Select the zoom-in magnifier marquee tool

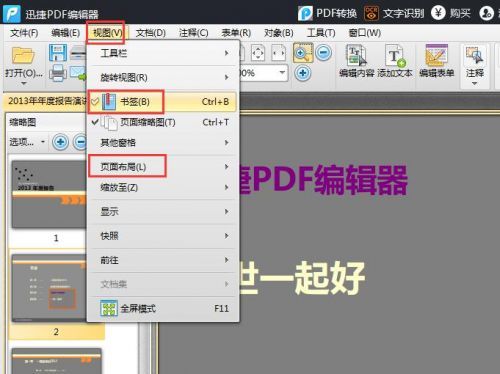(303, 53)
